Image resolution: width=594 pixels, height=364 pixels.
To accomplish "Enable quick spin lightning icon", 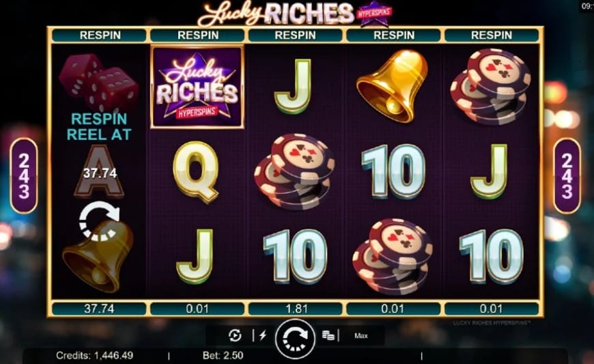I will [x=263, y=335].
